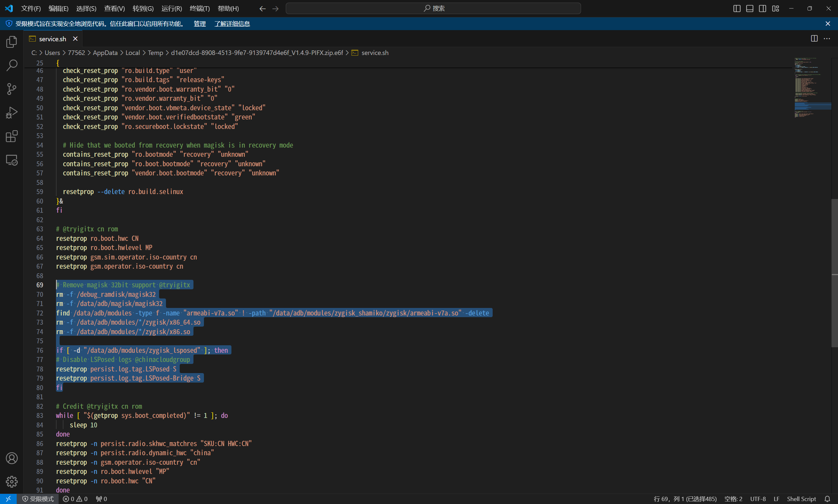Click line number 83 in gutter
The height and width of the screenshot is (504, 838).
[x=40, y=415]
